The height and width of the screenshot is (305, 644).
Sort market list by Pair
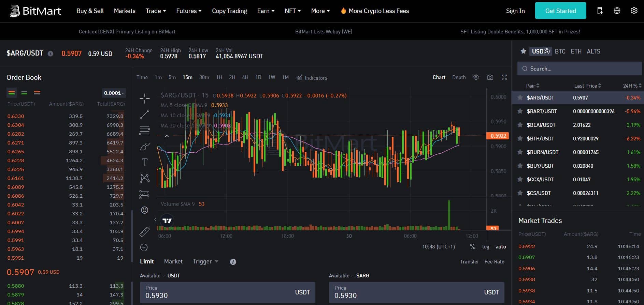[532, 86]
